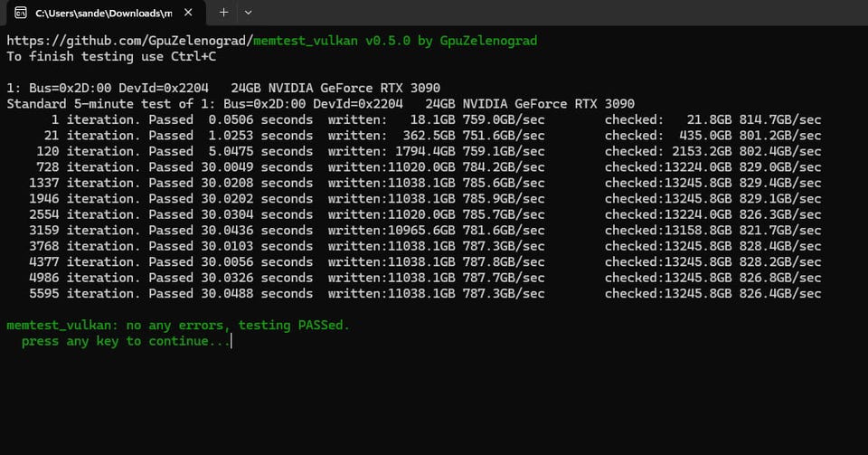Click the device line listing RTX 3090
868x455 pixels.
coord(223,88)
